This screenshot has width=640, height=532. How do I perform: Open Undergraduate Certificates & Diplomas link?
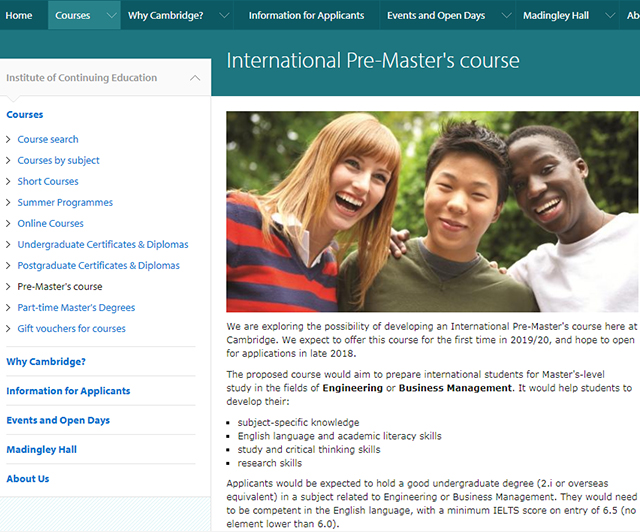[103, 245]
